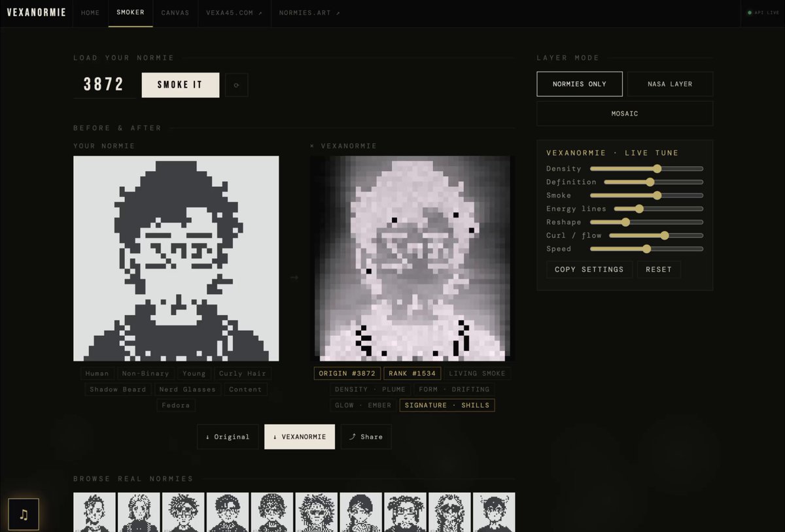Viewport: 785px width, 532px height.
Task: Toggle the music note button
Action: pyautogui.click(x=24, y=514)
